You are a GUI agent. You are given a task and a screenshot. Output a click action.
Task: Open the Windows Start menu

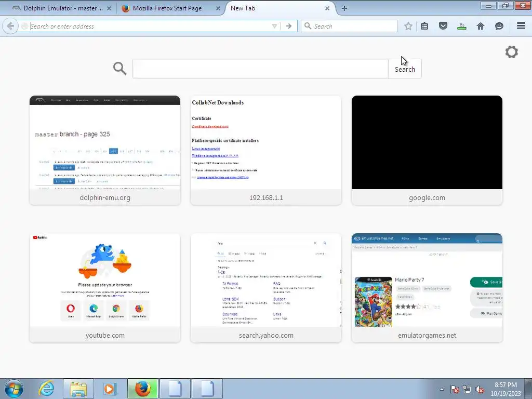(x=14, y=389)
